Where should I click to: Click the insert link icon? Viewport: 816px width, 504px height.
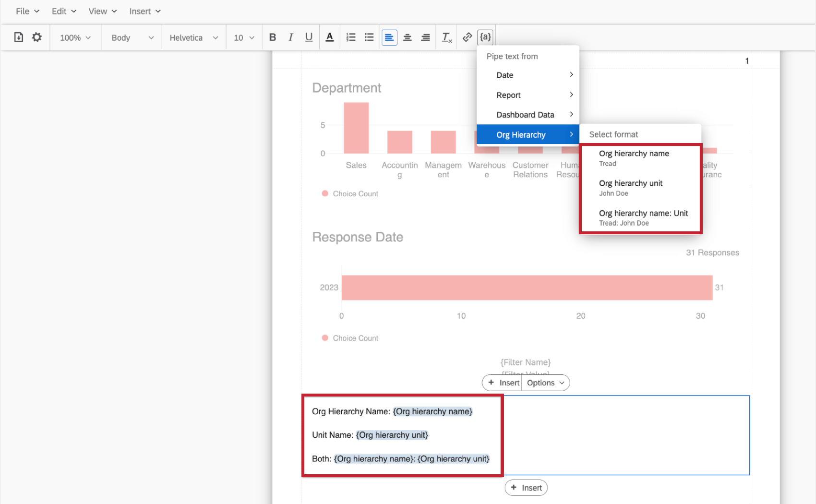467,37
